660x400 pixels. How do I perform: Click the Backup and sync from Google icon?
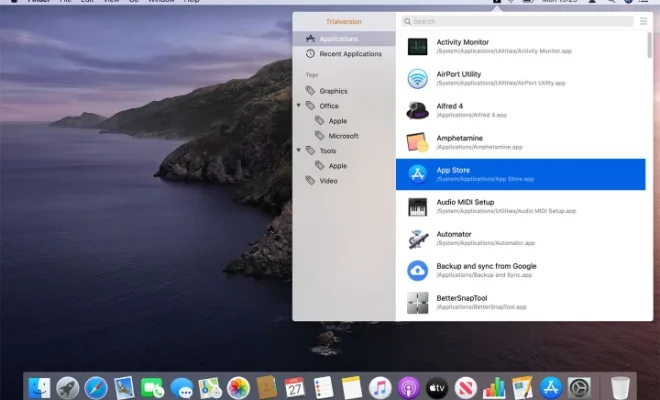click(x=418, y=270)
